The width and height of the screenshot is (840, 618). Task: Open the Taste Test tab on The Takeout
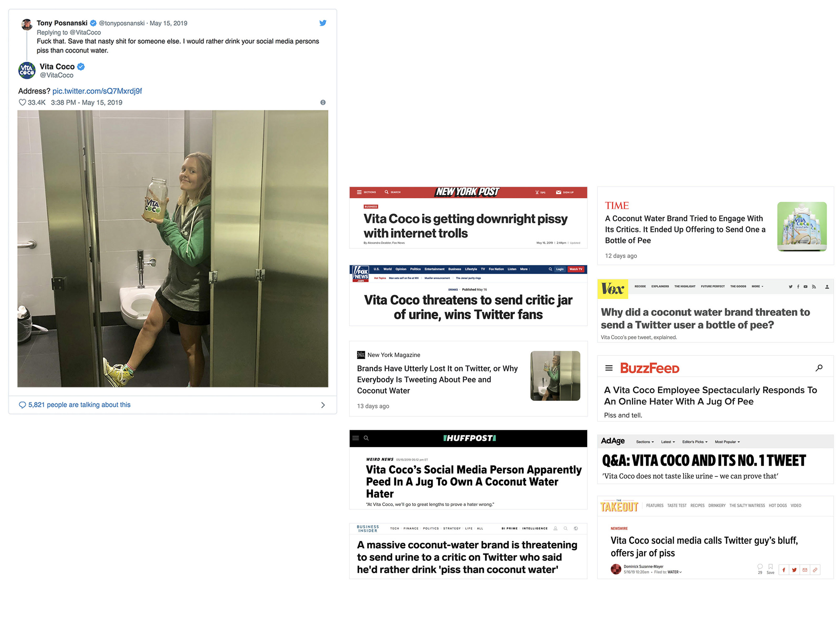677,505
